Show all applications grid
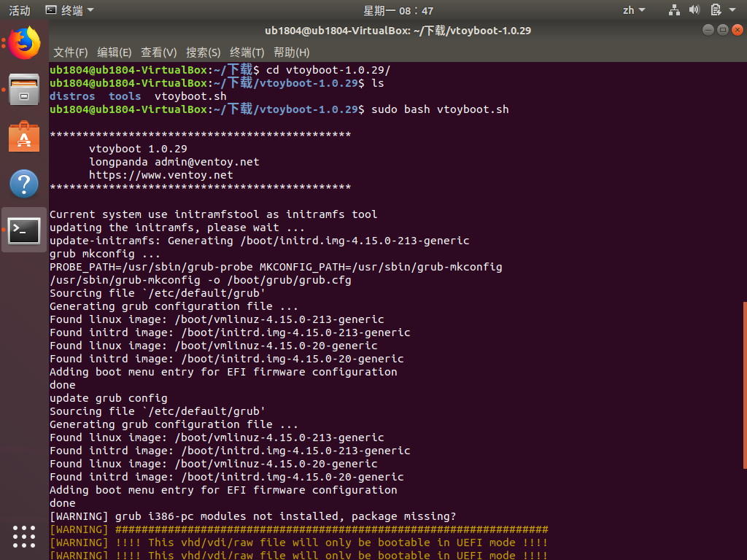The height and width of the screenshot is (560, 747). (x=24, y=537)
